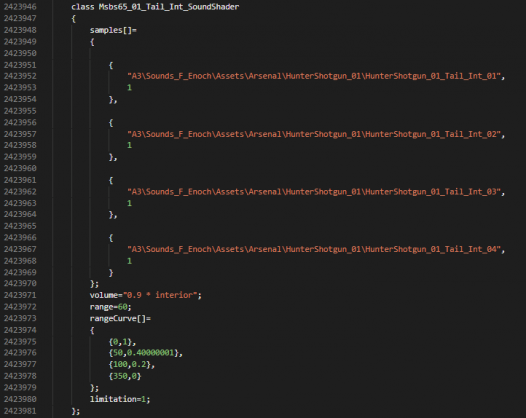Click the {0,1} curve entry

point(122,342)
